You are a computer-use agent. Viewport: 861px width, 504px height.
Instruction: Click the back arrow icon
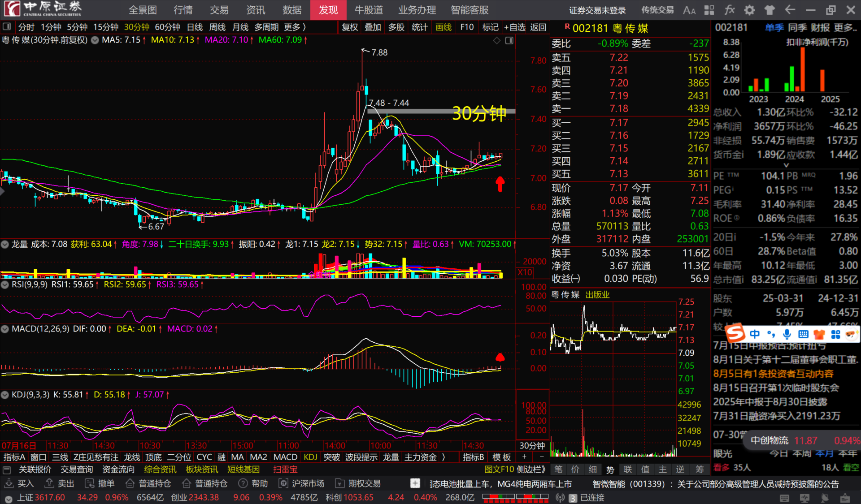coord(790,10)
